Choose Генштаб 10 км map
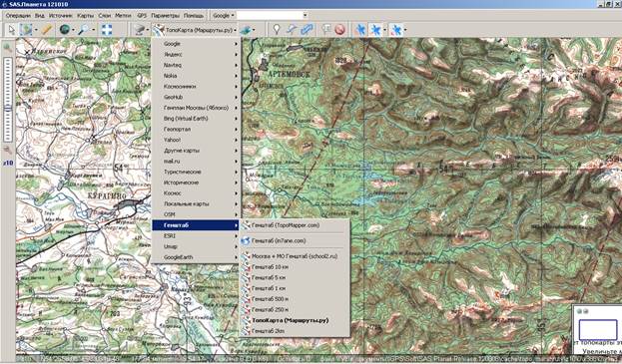Screen dimensions: 622x364 pos(295,267)
